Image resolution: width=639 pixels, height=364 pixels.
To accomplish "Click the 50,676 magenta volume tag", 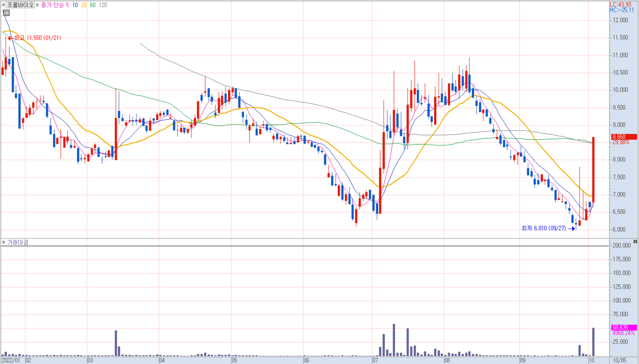I will pos(624,327).
